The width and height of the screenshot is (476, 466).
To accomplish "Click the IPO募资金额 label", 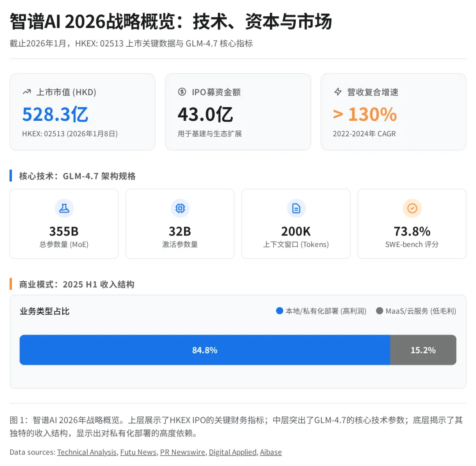I will pos(216,92).
